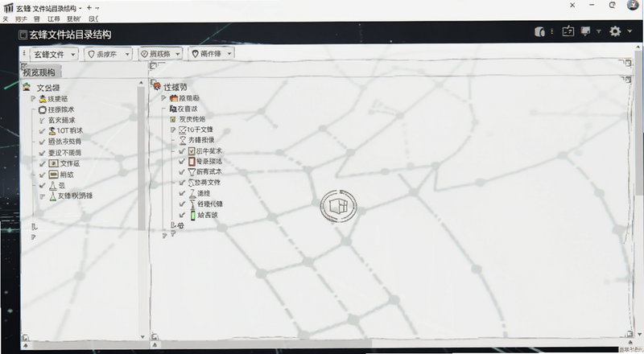Open the fourth toolbar dropdown ending 作锋
The height and width of the screenshot is (354, 644).
212,53
